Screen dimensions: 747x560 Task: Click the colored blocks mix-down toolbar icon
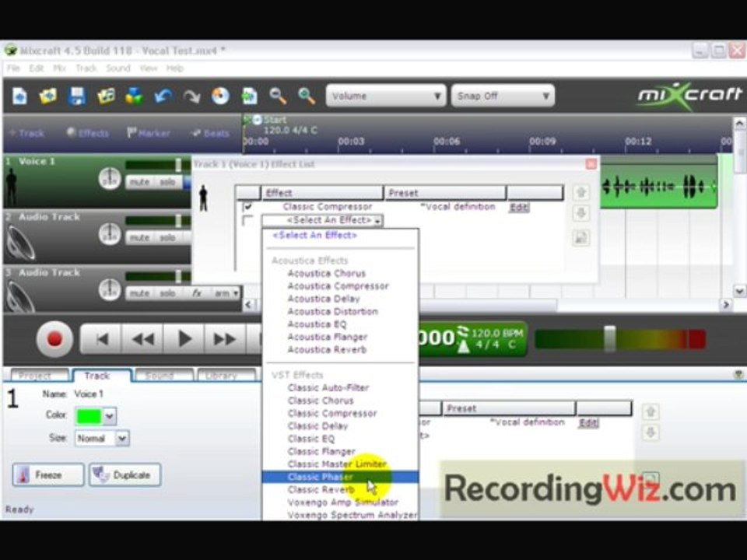tap(135, 96)
